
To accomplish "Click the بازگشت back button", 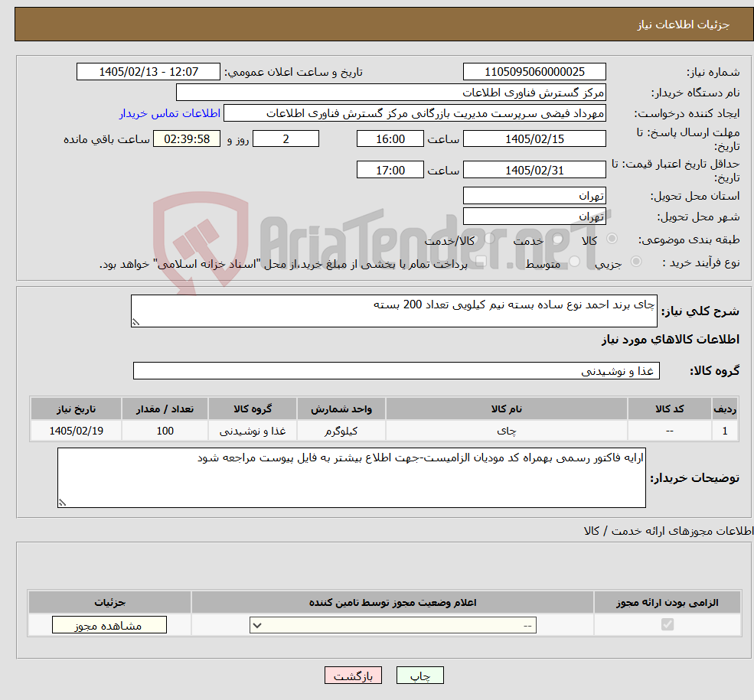I will pos(353,675).
